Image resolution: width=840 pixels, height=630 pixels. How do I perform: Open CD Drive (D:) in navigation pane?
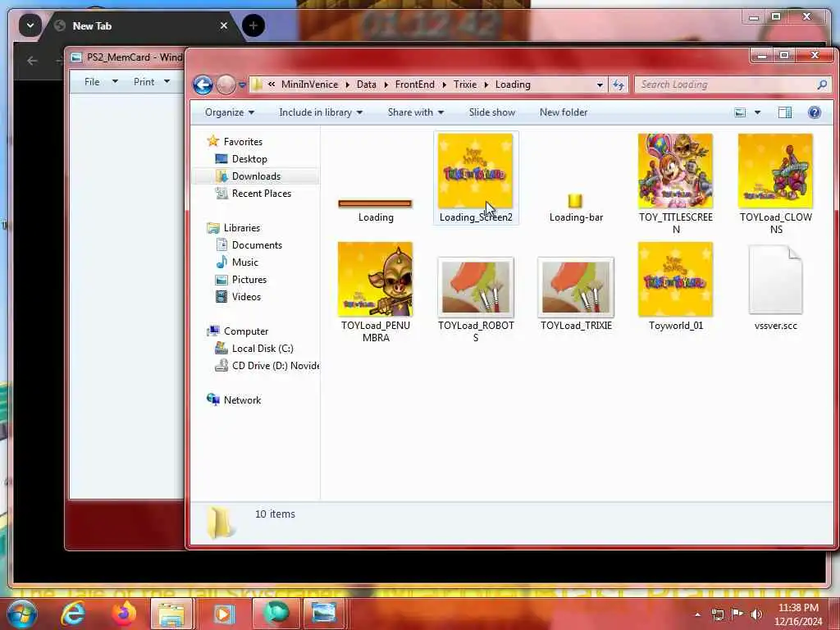275,365
